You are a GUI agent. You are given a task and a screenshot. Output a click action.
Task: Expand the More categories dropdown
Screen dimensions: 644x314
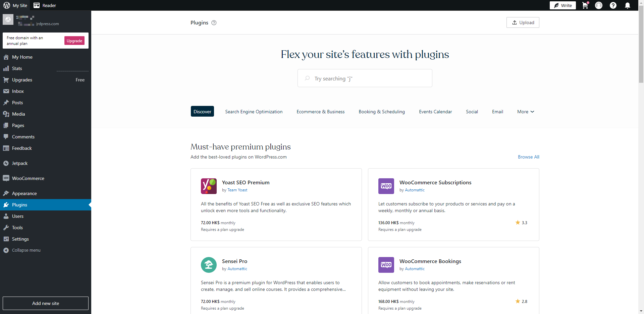tap(525, 112)
